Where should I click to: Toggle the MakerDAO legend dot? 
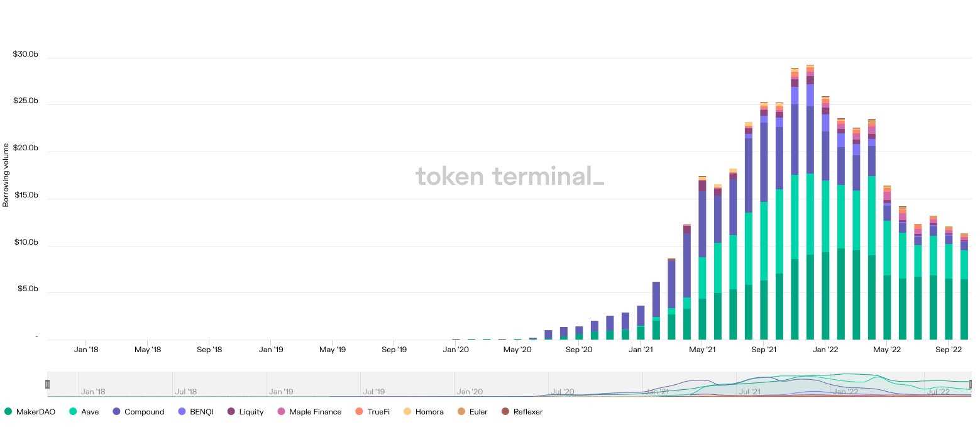8,412
